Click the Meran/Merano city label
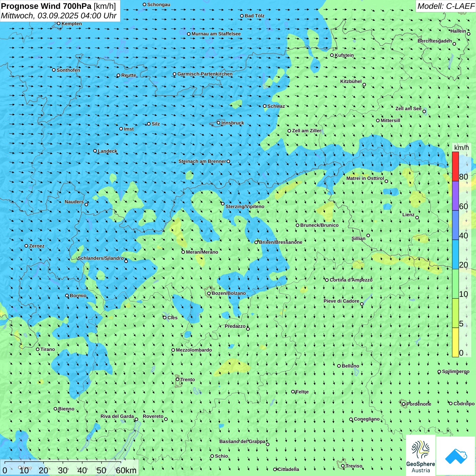476x476 pixels. coord(202,252)
